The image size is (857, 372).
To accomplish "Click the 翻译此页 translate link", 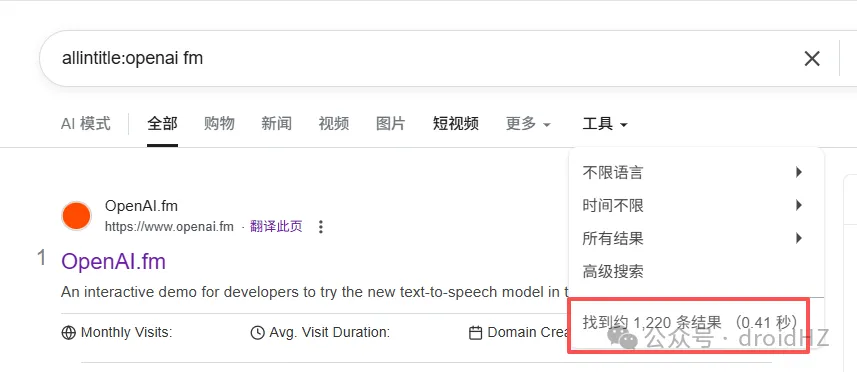I will 276,227.
